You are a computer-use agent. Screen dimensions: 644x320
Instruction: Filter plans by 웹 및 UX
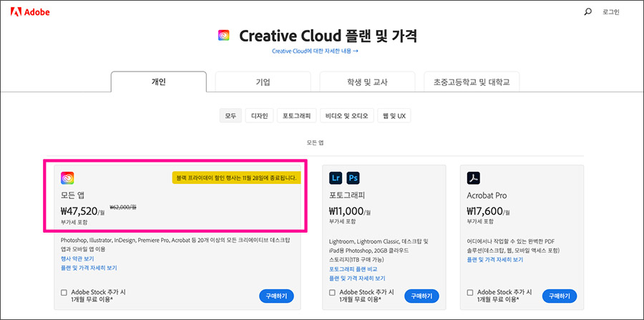pyautogui.click(x=394, y=116)
